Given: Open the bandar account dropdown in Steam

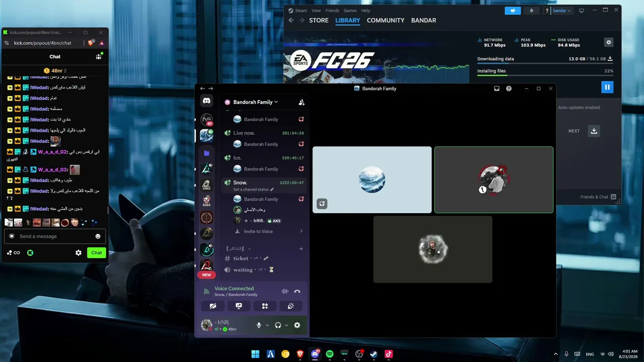Looking at the screenshot, I should click(561, 11).
